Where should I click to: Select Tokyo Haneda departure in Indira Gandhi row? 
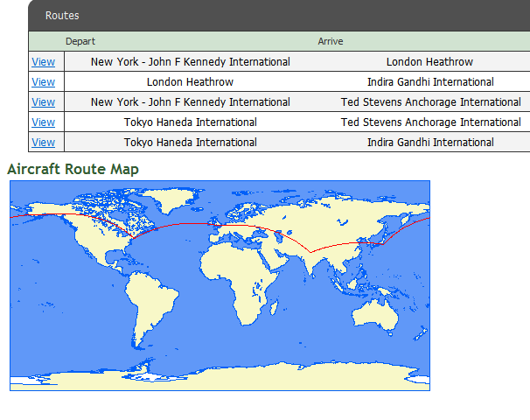click(191, 143)
